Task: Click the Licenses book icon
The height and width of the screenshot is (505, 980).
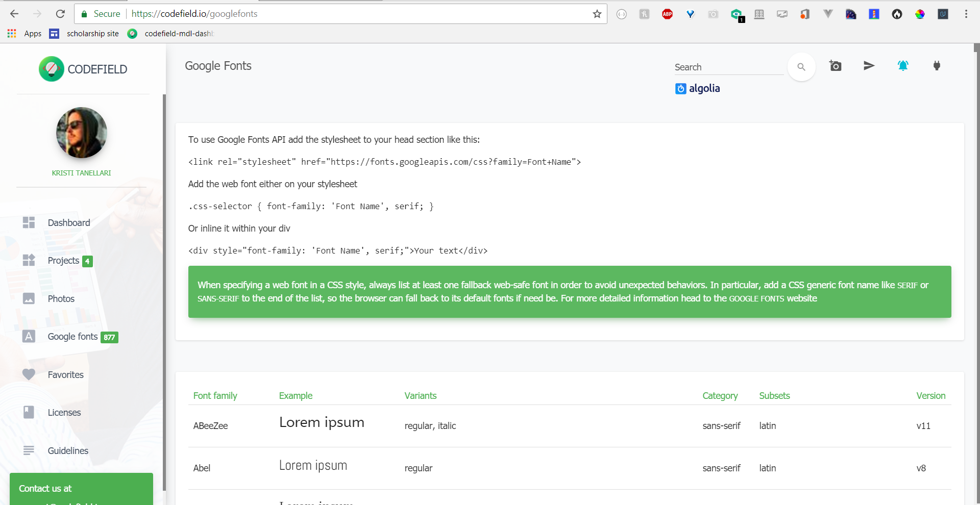Action: click(29, 412)
